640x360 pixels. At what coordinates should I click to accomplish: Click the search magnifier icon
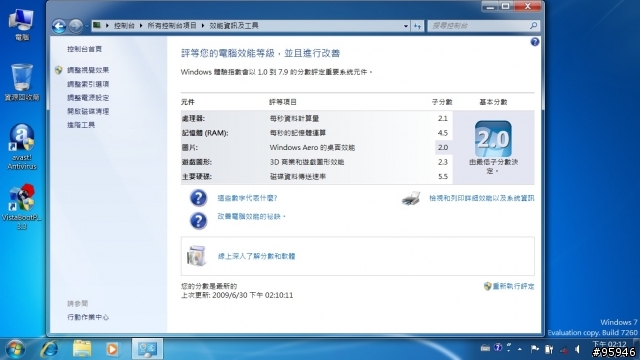tap(533, 26)
